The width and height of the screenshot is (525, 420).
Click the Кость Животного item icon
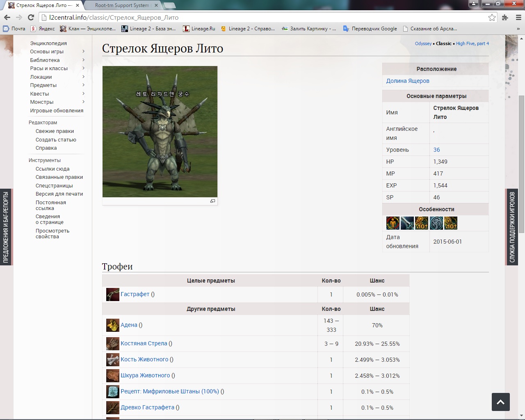pyautogui.click(x=113, y=360)
